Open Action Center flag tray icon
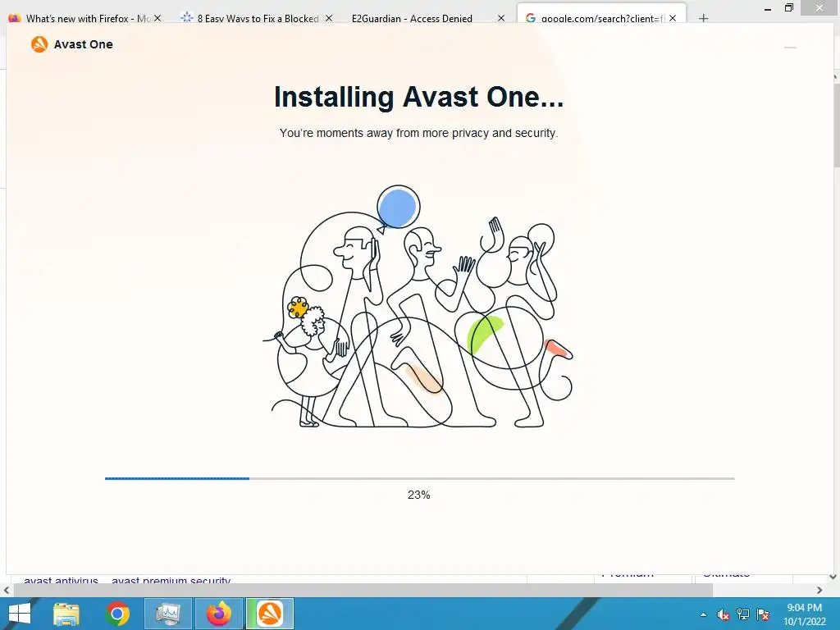Screen dimensions: 840x630 point(763,614)
